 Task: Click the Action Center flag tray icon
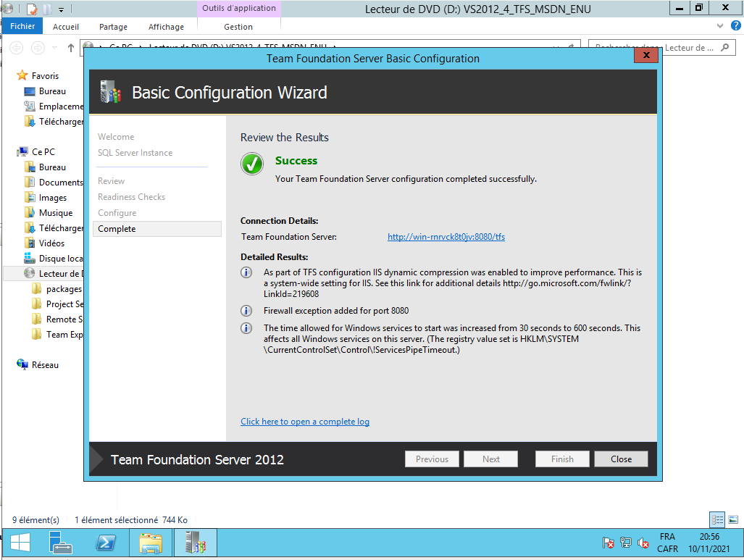609,543
